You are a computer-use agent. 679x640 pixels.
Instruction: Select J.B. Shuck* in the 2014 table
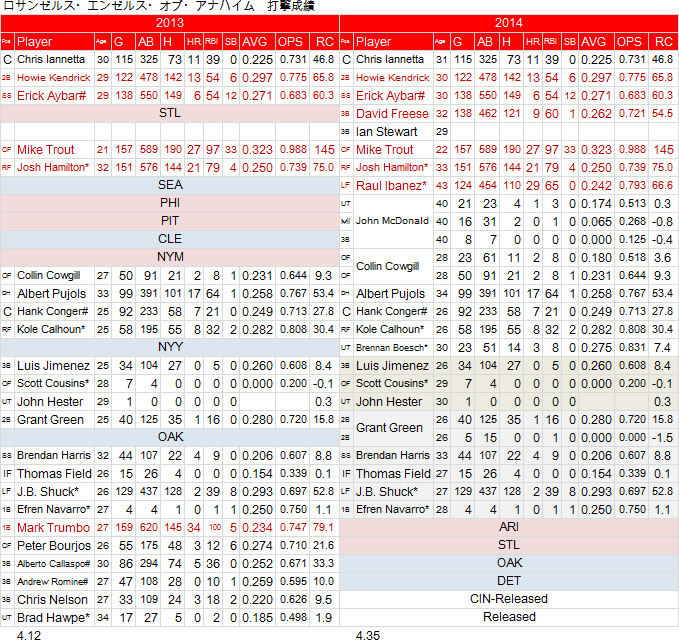pyautogui.click(x=386, y=492)
